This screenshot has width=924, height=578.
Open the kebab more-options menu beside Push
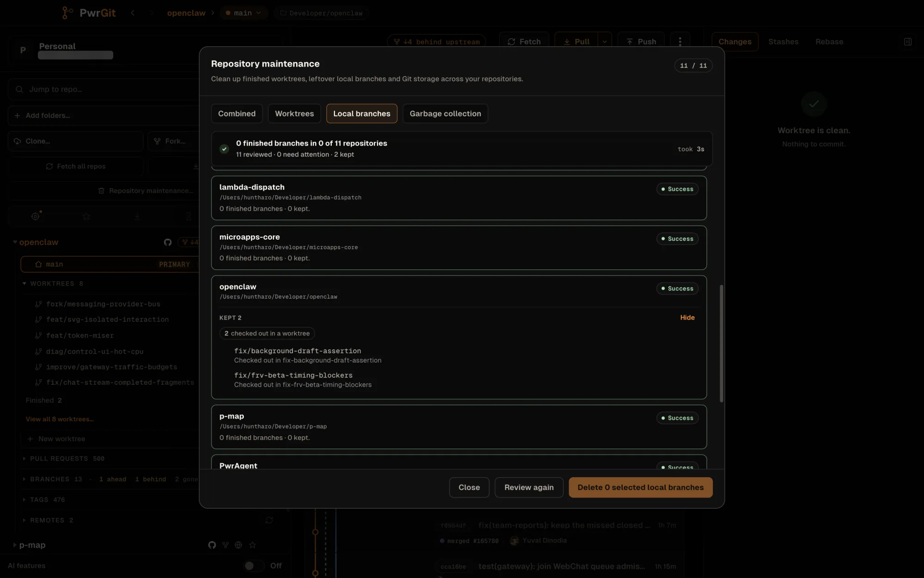coord(680,42)
